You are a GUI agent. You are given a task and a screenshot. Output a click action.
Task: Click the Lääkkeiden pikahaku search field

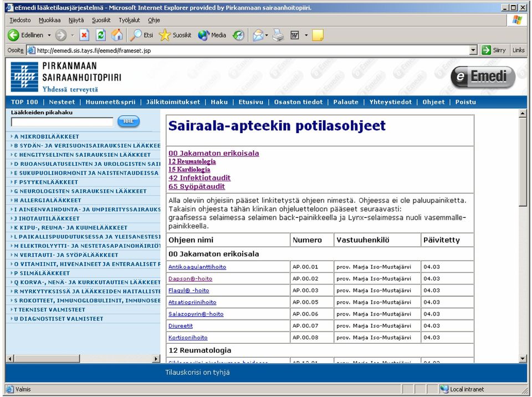tap(62, 121)
